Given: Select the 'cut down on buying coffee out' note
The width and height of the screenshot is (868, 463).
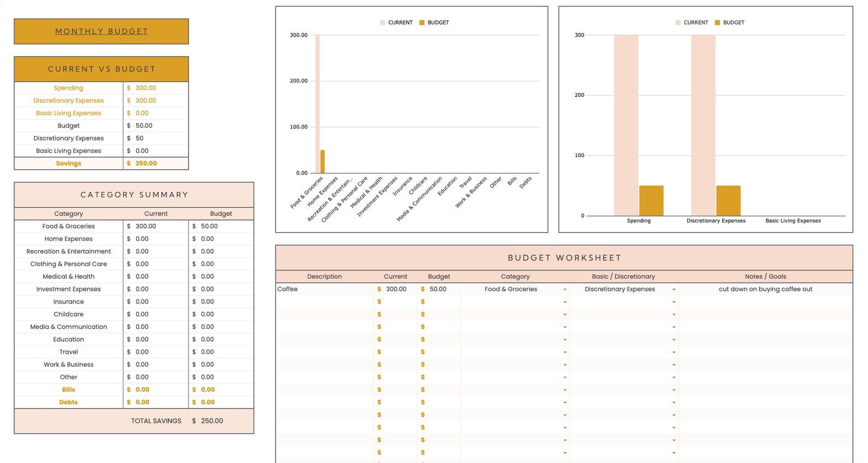Looking at the screenshot, I should 765,289.
